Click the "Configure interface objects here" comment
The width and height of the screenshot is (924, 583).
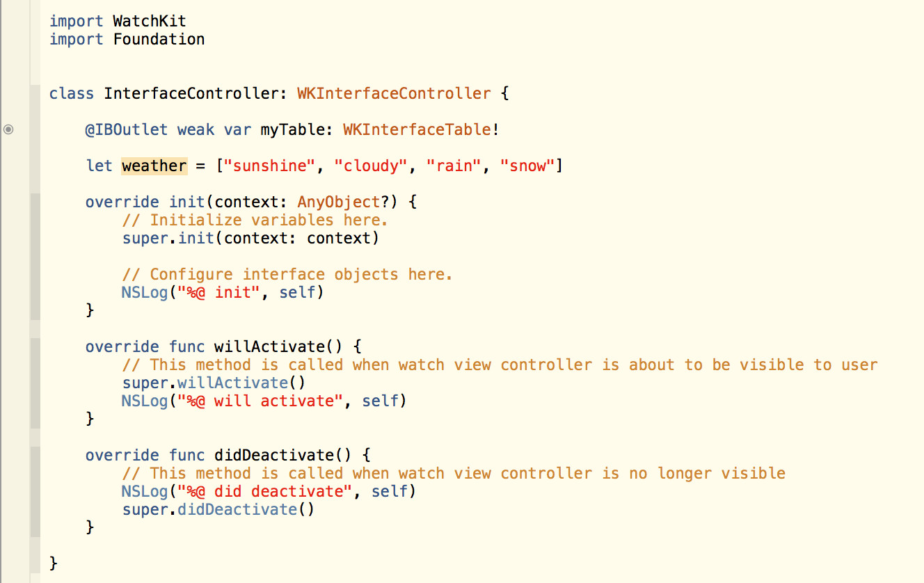[287, 274]
